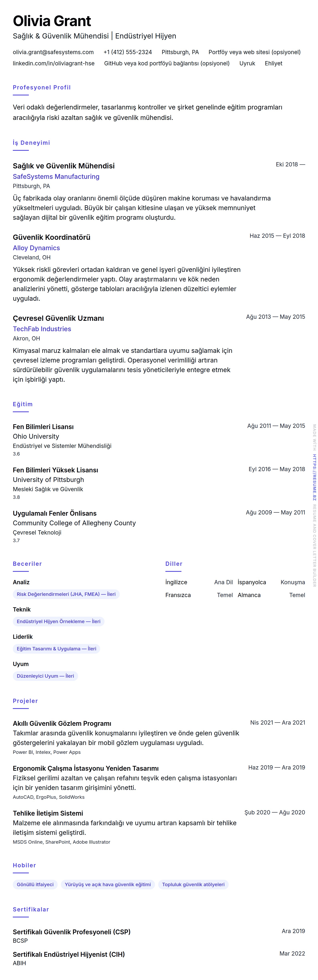Click the Yürüyüş ve açık hava güvenlik eğitimi tag
The height and width of the screenshot is (980, 318).
(108, 885)
